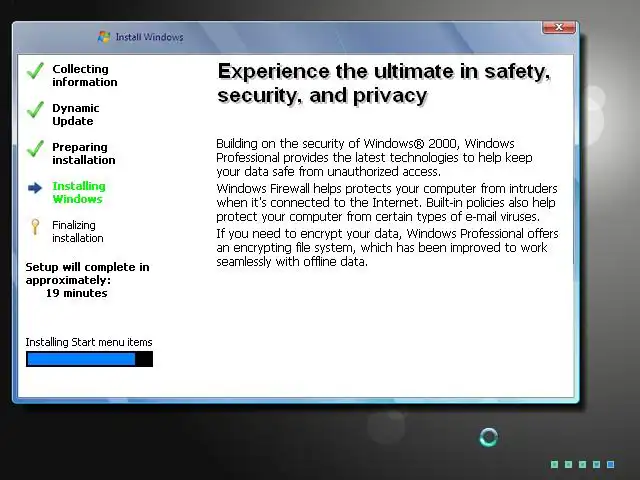Click the Windows Firewall paragraph

(x=387, y=202)
